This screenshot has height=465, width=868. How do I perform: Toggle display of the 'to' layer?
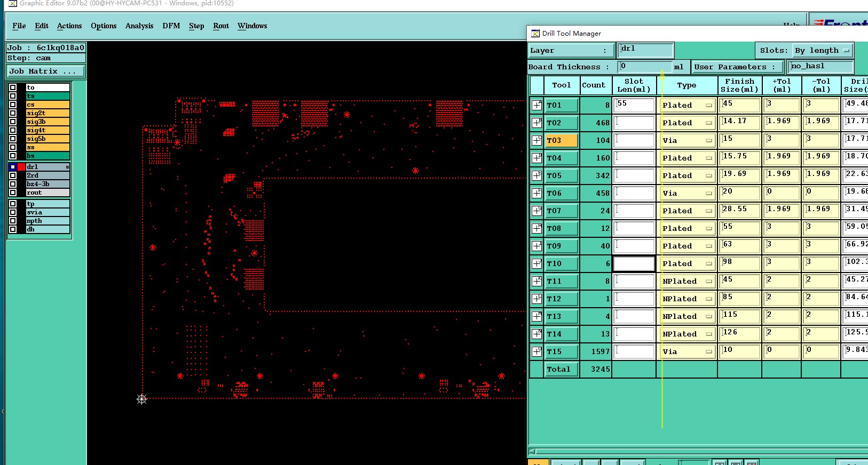(13, 87)
